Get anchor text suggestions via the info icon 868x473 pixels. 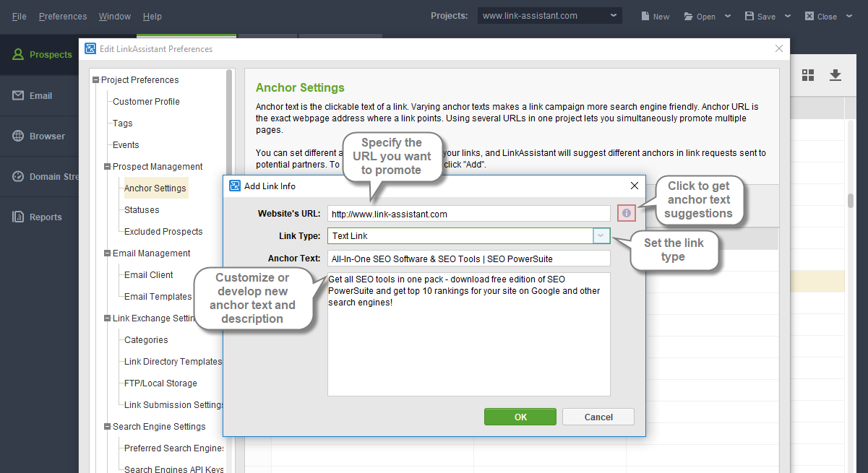tap(627, 213)
